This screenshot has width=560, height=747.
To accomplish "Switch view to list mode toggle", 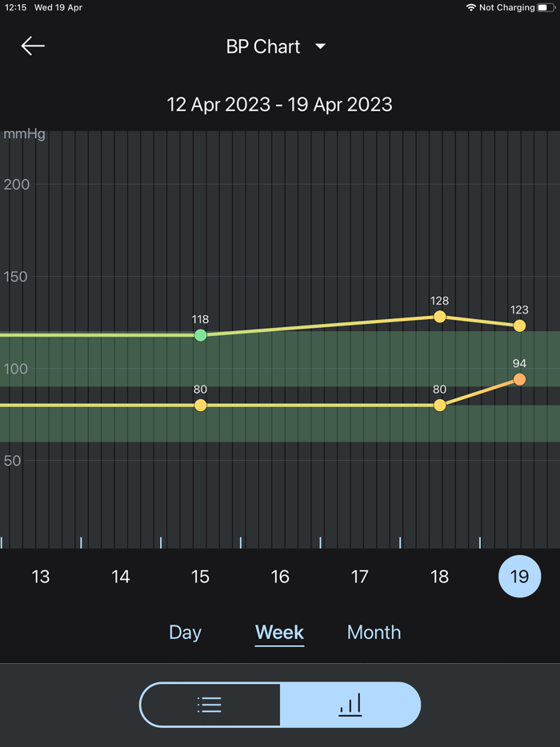I will [x=209, y=705].
